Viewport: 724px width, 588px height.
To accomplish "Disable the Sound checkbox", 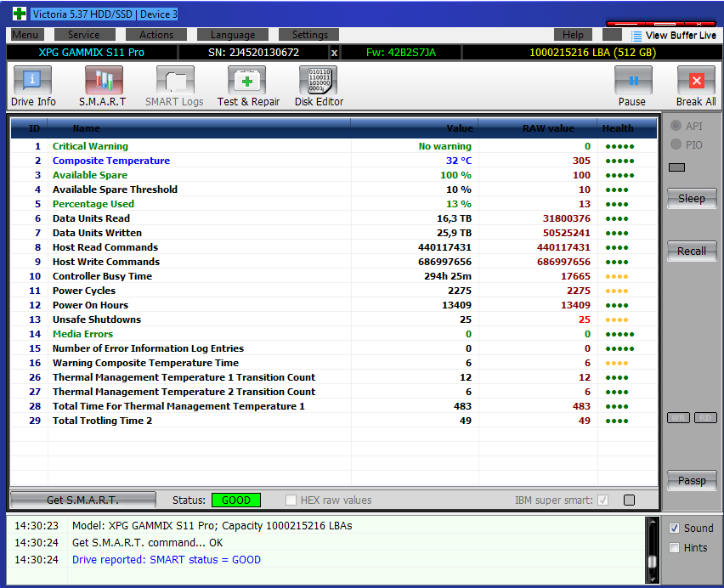I will point(675,528).
